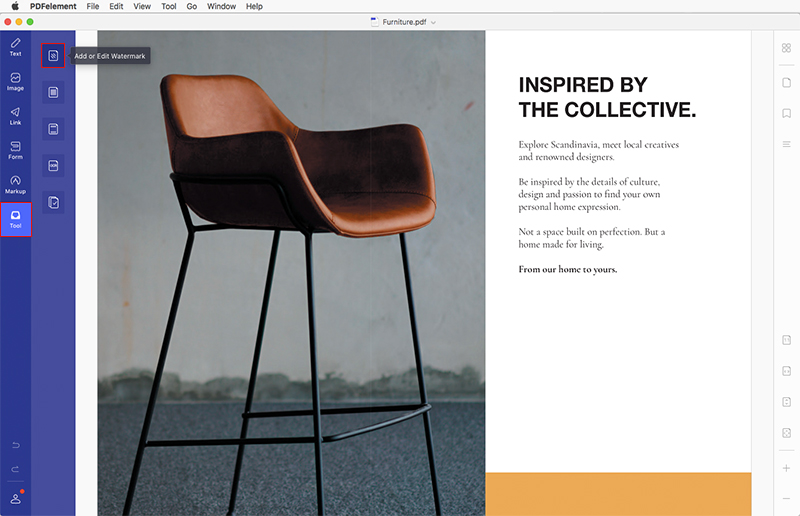This screenshot has width=800, height=516.
Task: Open the Help menu
Action: click(x=254, y=6)
